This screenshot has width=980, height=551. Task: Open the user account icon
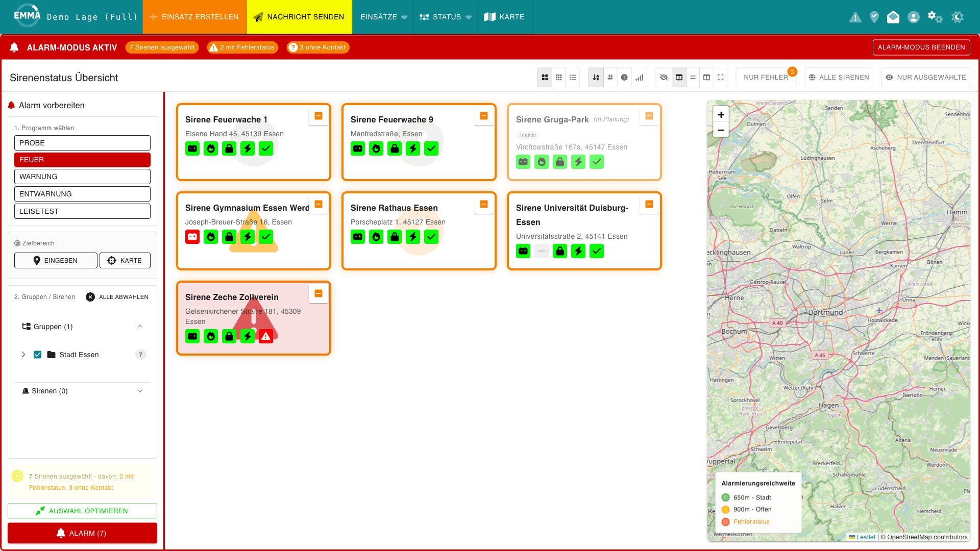click(914, 17)
